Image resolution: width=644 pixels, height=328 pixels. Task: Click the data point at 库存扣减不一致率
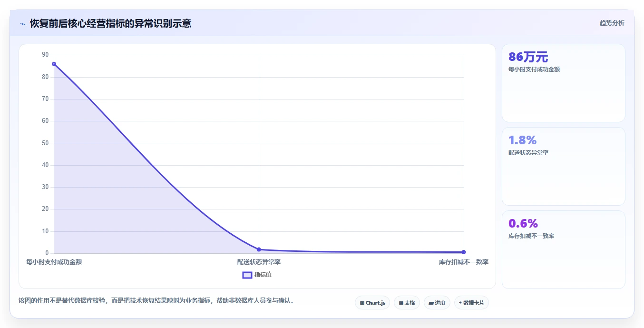tap(464, 252)
